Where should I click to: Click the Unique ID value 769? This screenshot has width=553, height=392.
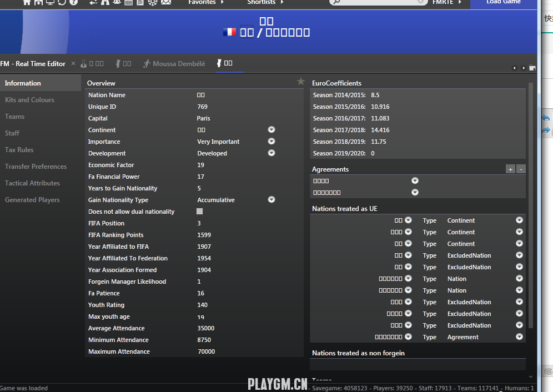click(x=203, y=107)
